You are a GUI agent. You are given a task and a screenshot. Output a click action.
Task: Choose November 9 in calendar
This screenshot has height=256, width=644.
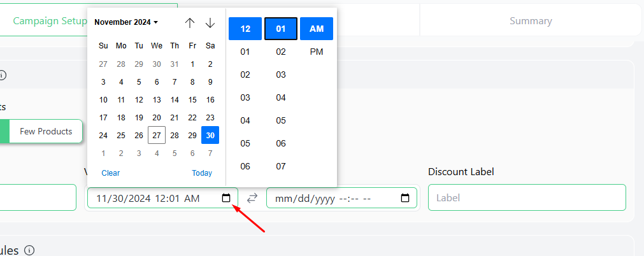click(210, 82)
